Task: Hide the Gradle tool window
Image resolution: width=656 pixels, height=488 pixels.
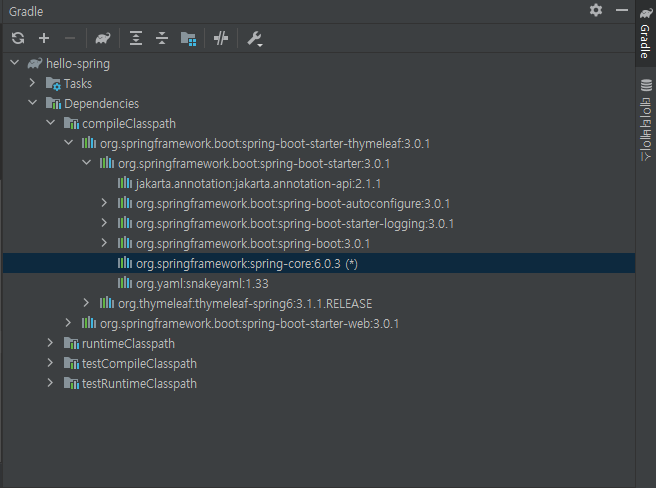Action: [x=622, y=10]
